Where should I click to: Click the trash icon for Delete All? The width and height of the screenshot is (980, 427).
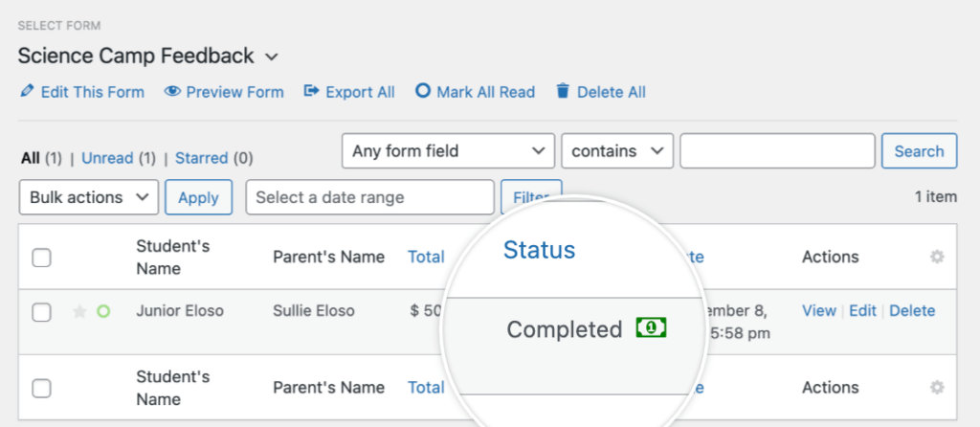[x=563, y=92]
